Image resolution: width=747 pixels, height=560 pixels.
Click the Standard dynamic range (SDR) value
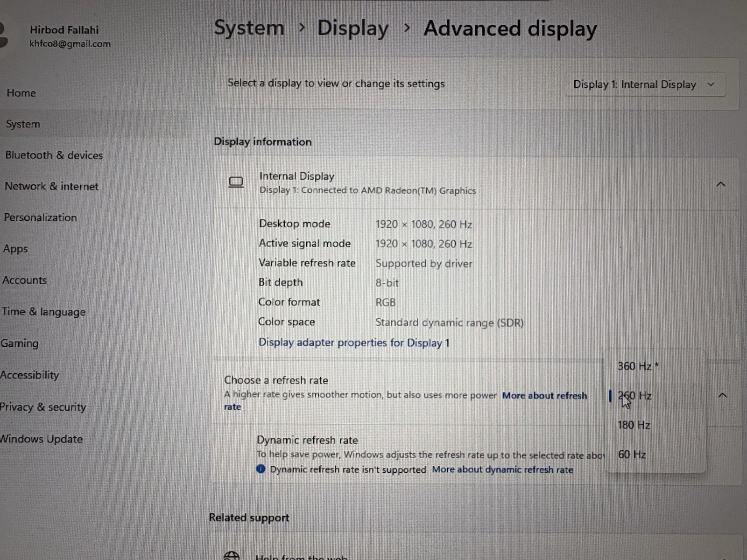pyautogui.click(x=449, y=322)
